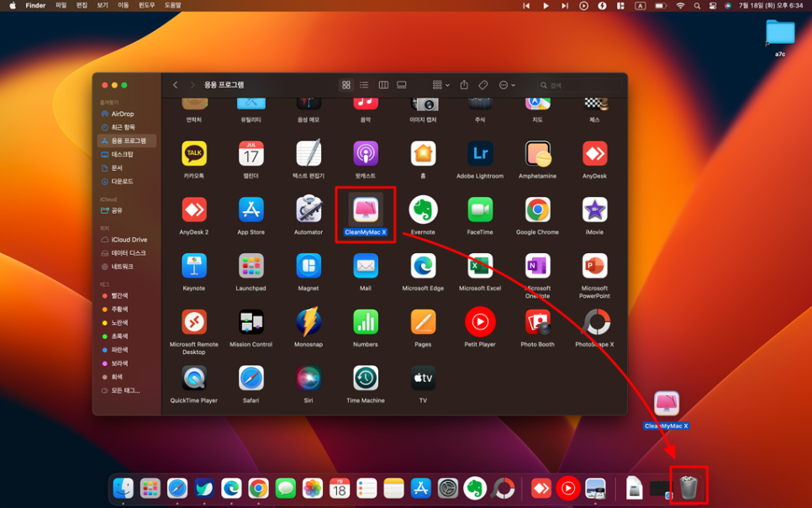Select the Mission Control app icon
The width and height of the screenshot is (812, 508).
pyautogui.click(x=251, y=321)
